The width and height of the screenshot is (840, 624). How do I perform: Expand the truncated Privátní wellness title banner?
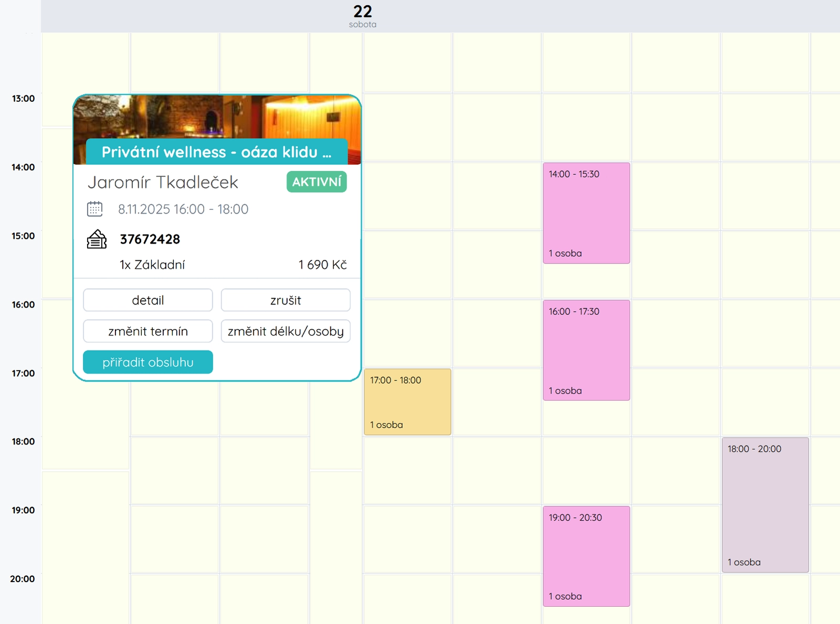[x=217, y=152]
